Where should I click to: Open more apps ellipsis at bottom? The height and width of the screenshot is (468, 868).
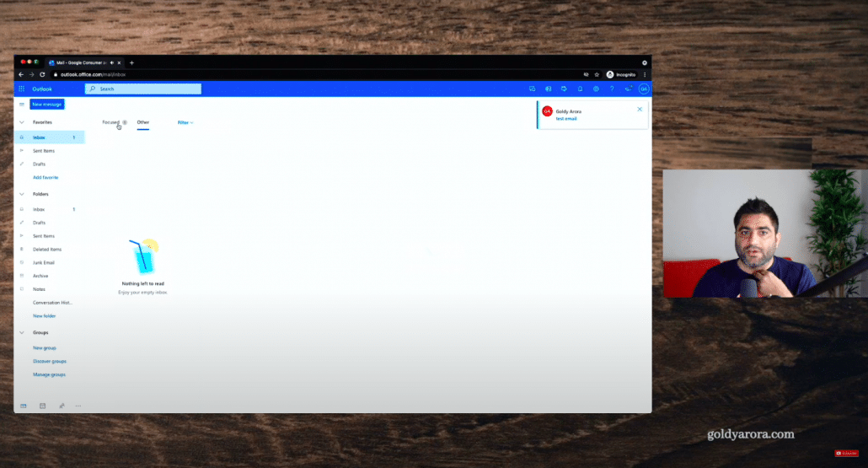pyautogui.click(x=78, y=406)
